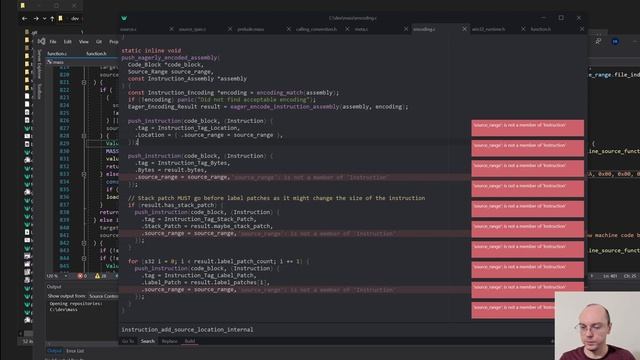The width and height of the screenshot is (640, 360).
Task: Click 'Opening repositories:' output text
Action: tap(76, 304)
